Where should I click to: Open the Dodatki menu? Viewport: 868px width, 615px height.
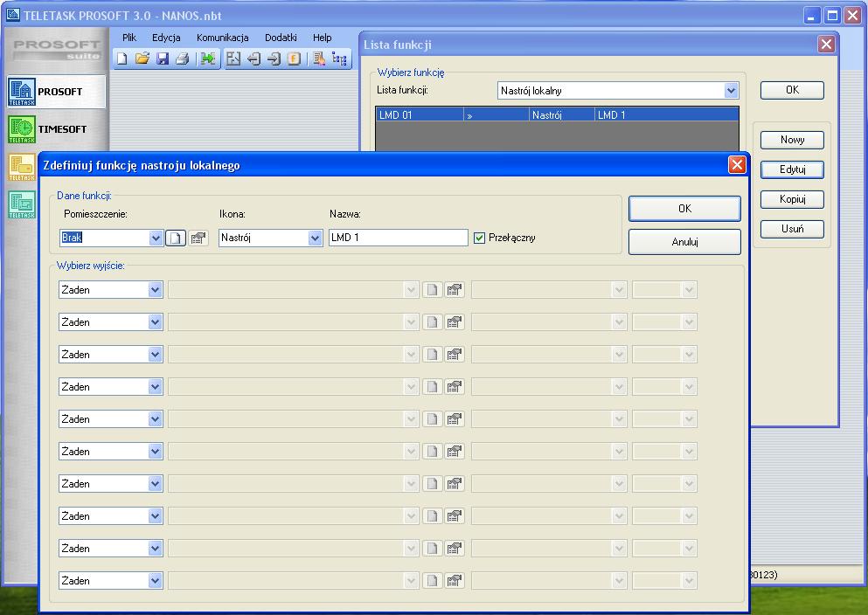click(281, 38)
